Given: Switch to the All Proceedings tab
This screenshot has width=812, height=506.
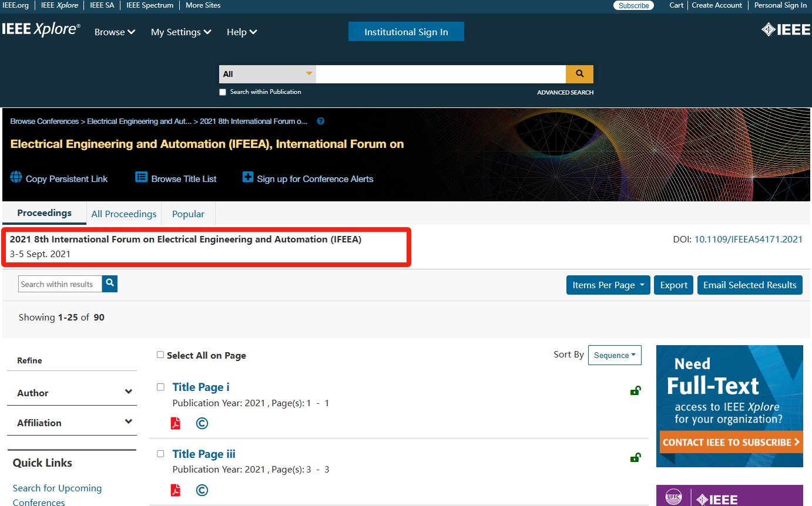Looking at the screenshot, I should pos(124,214).
